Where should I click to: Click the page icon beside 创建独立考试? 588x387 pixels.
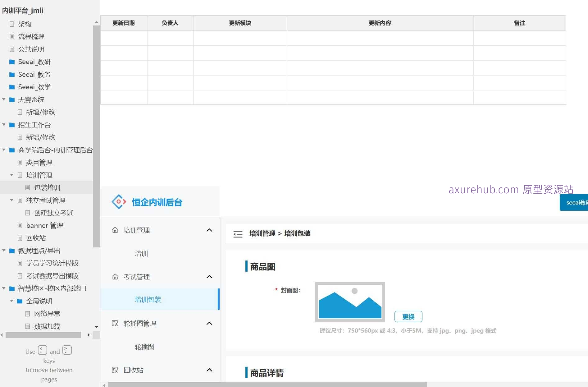[28, 213]
